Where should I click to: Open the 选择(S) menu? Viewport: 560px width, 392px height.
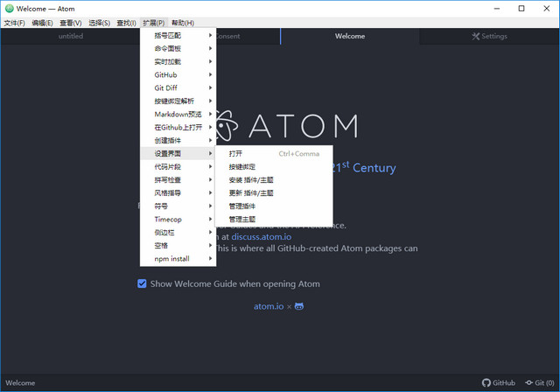pos(99,23)
